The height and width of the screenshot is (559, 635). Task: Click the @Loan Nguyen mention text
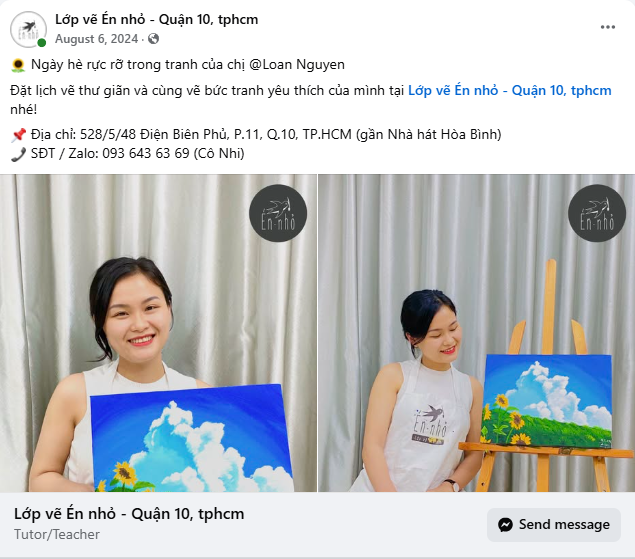[297, 64]
